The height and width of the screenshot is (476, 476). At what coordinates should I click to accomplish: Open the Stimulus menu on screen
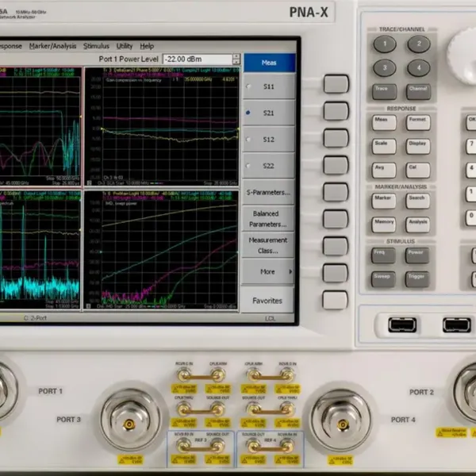click(x=96, y=46)
